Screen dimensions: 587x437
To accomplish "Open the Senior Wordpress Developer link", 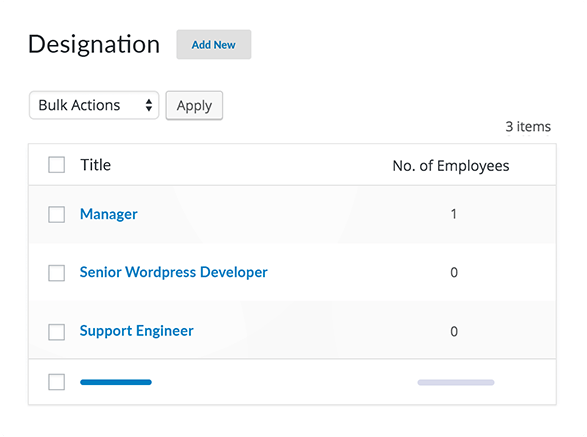I will pos(174,272).
